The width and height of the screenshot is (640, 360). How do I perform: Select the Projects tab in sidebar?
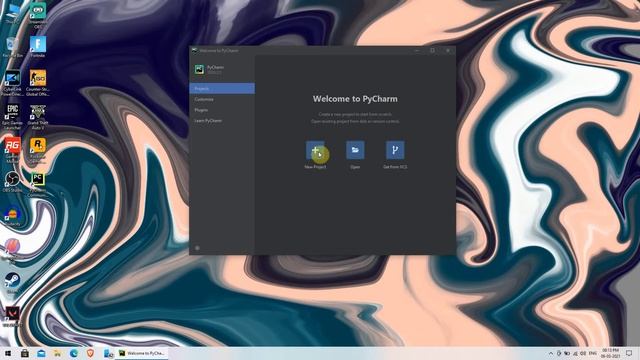[x=222, y=88]
